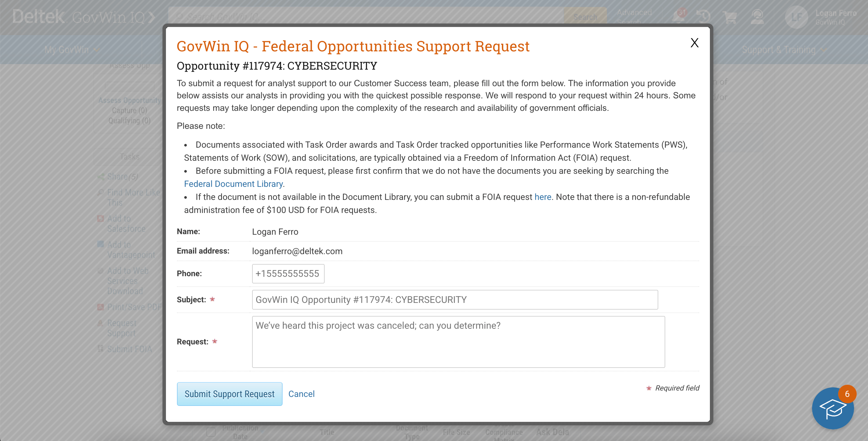The image size is (868, 441).
Task: Cancel the support request form
Action: (x=301, y=394)
